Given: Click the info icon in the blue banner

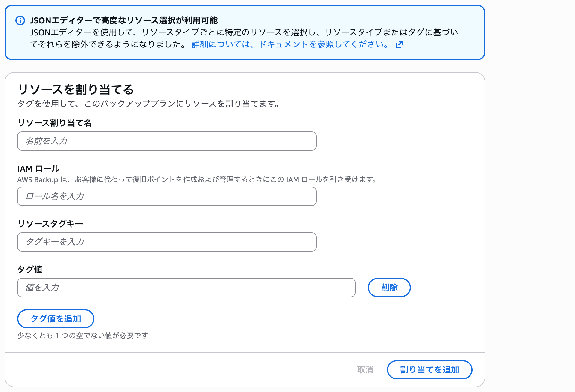Looking at the screenshot, I should point(20,20).
